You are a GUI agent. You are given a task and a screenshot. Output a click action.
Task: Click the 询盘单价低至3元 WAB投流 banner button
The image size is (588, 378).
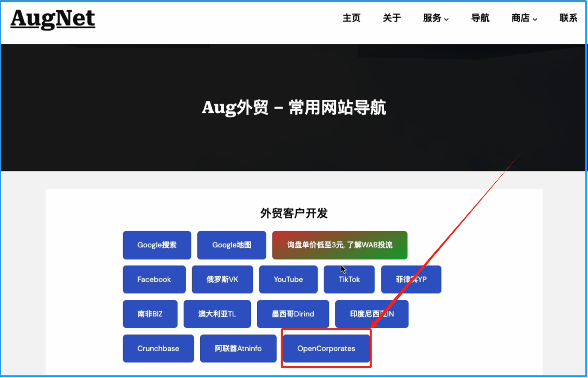[340, 245]
